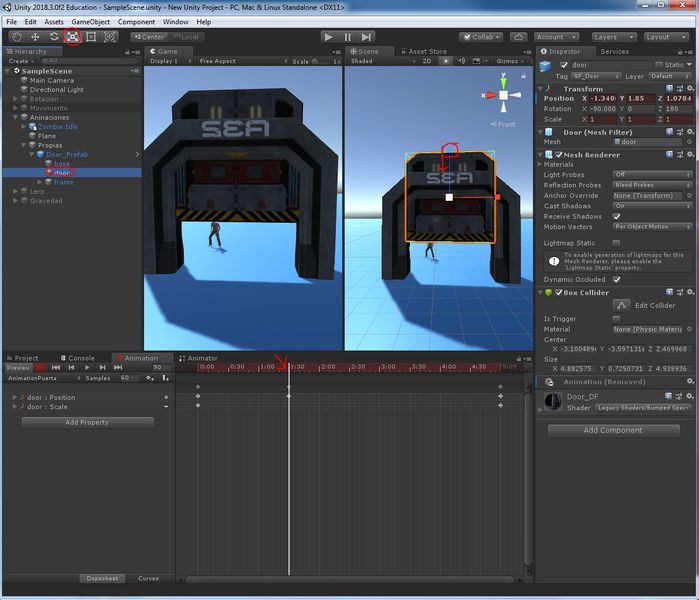
Task: Collapse the Propias tree item
Action: pos(24,145)
